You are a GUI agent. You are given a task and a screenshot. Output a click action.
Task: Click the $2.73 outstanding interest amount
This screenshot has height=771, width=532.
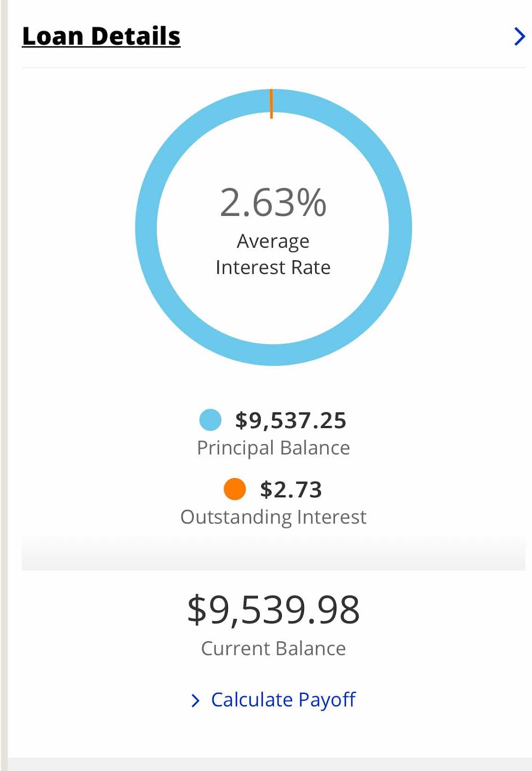pyautogui.click(x=291, y=490)
